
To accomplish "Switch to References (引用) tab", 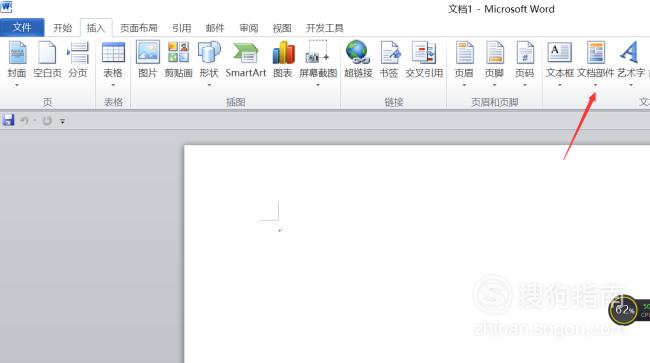I will [182, 28].
